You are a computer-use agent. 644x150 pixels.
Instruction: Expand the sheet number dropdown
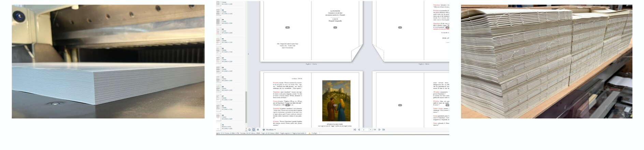click(x=370, y=130)
